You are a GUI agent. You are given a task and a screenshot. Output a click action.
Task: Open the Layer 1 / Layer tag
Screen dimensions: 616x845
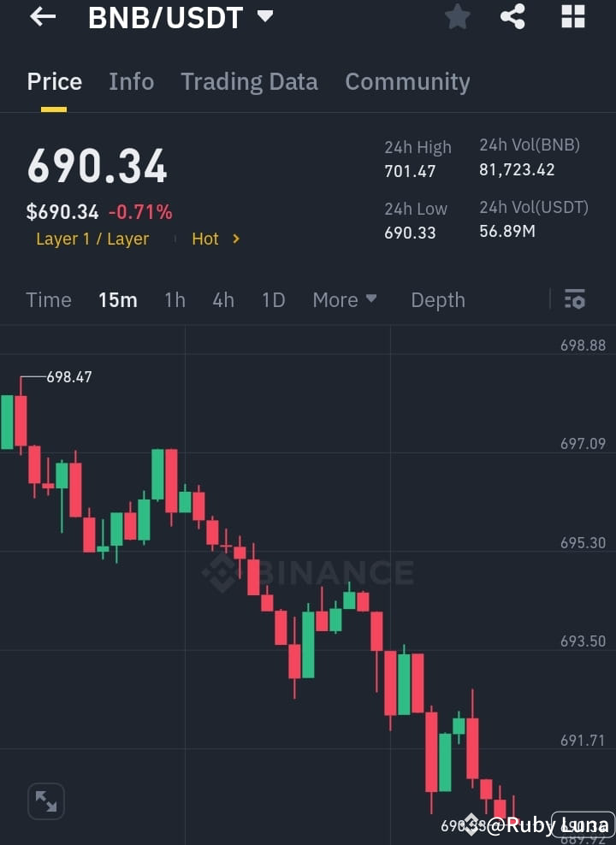point(92,239)
